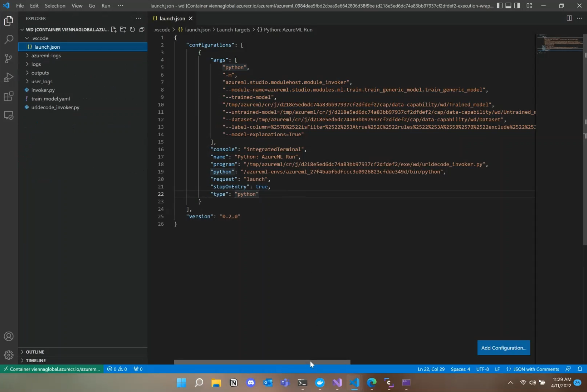Open Discord from the taskbar
Screen dimensions: 587x392
tap(251, 383)
